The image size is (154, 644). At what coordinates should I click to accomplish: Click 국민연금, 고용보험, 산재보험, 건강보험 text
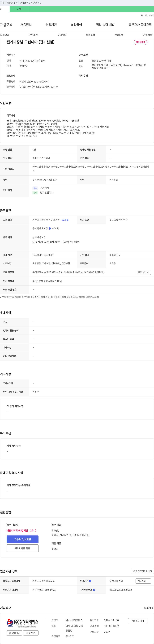pyautogui.click(x=51, y=263)
